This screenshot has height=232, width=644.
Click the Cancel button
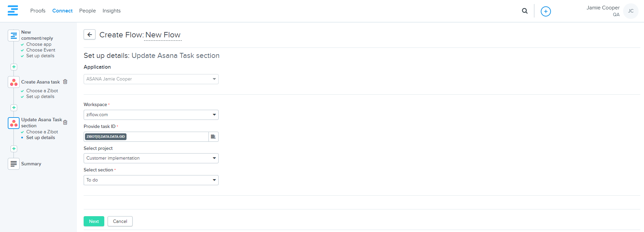(x=120, y=221)
